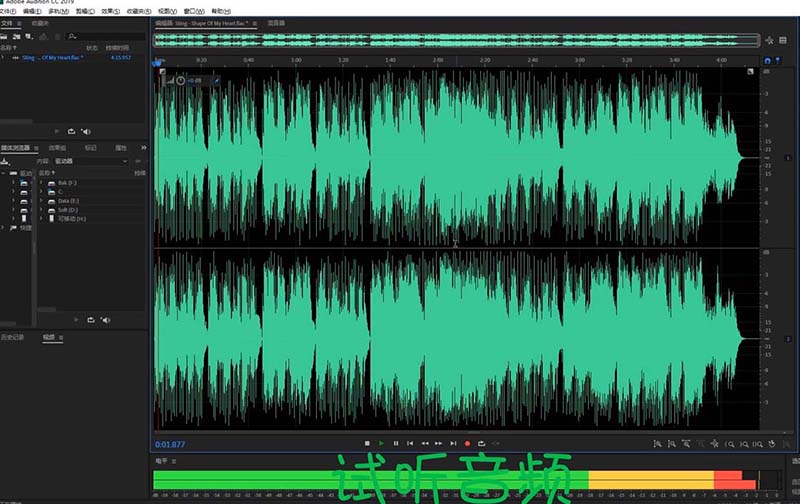Toggle skip selection in transport bar
The height and width of the screenshot is (504, 800).
coord(495,443)
